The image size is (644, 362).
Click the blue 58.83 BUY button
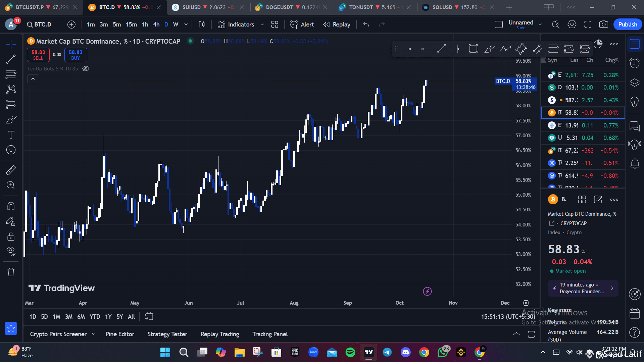click(x=76, y=55)
